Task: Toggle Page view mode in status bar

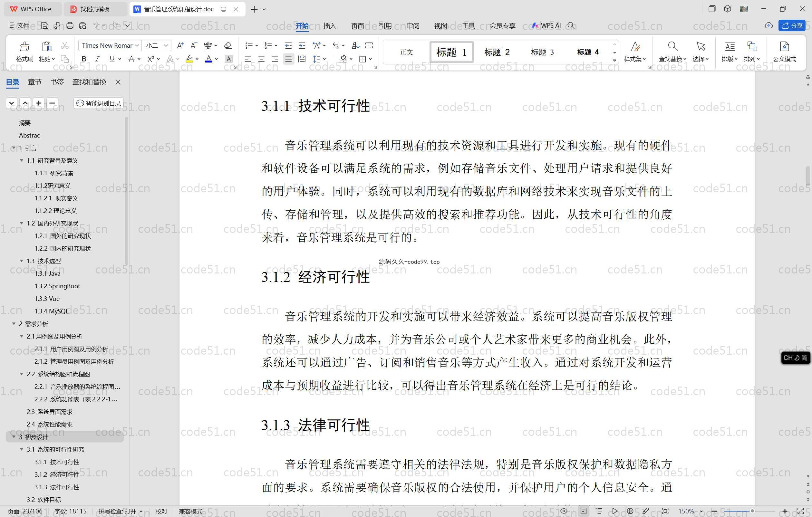Action: point(583,511)
